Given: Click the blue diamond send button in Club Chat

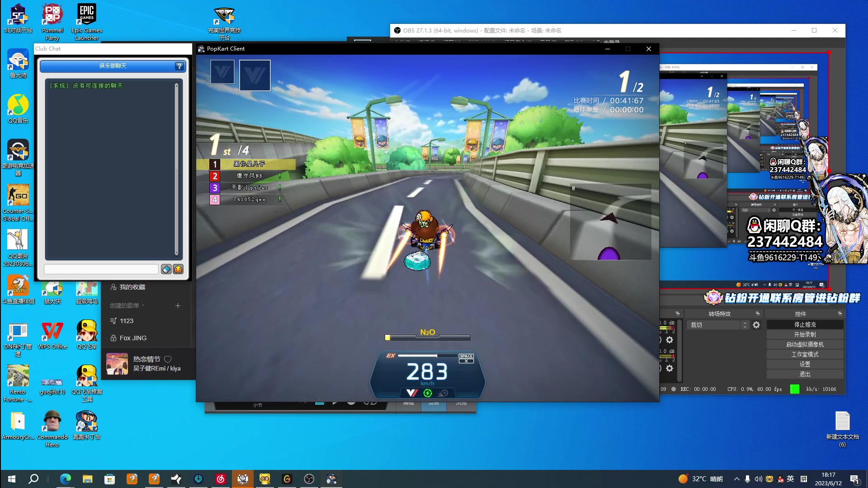Looking at the screenshot, I should coord(166,269).
